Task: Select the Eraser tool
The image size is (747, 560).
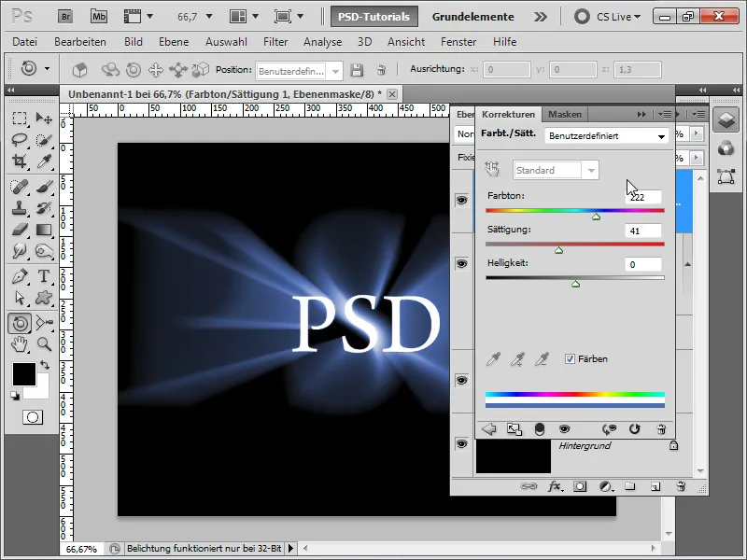Action: [x=20, y=230]
